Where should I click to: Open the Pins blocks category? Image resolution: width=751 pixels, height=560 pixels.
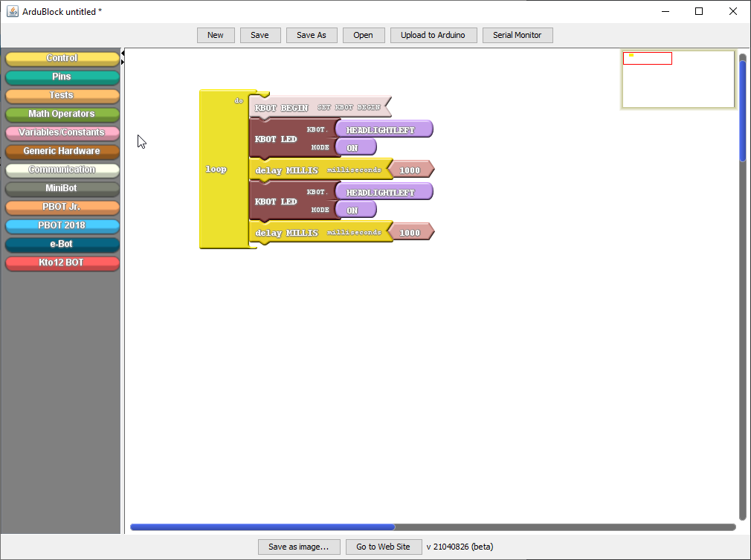click(62, 76)
